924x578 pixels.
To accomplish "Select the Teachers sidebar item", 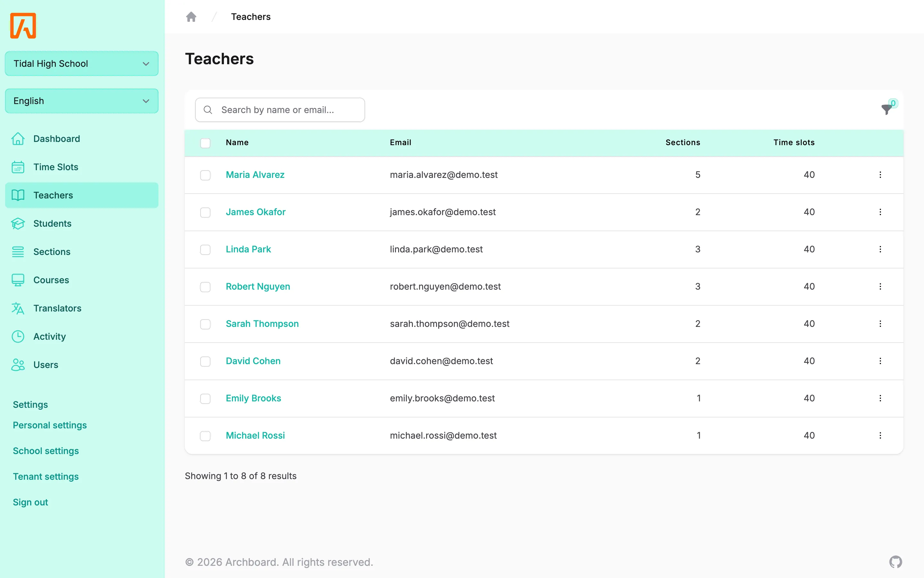I will pyautogui.click(x=82, y=195).
